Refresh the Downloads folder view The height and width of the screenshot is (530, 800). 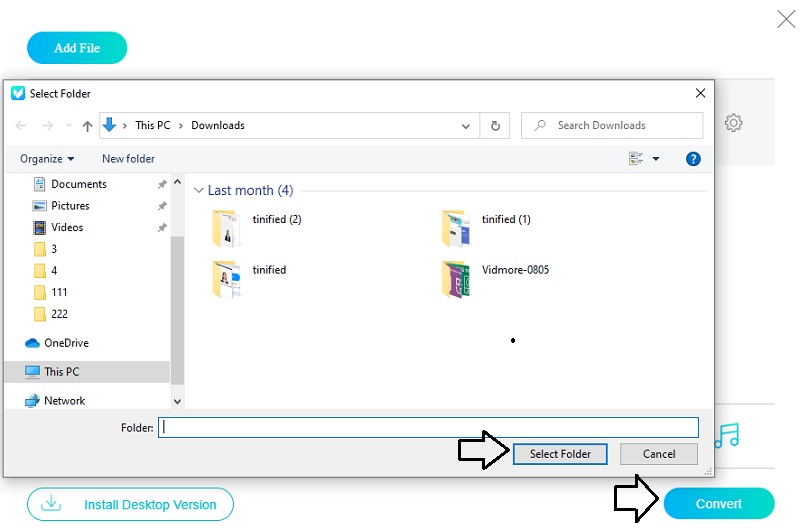coord(494,126)
